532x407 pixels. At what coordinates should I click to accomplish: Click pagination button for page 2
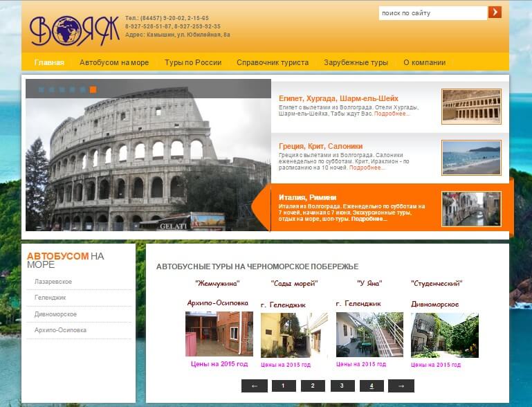click(x=313, y=386)
